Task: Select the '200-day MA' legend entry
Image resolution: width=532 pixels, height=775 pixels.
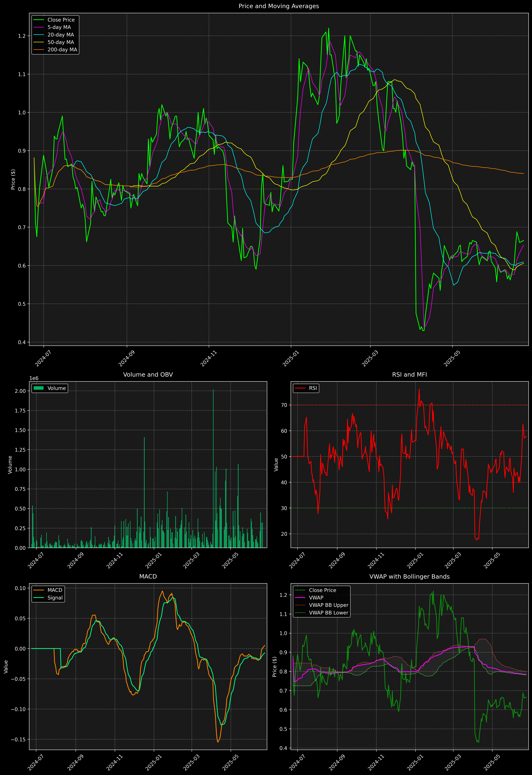Action: [x=62, y=50]
